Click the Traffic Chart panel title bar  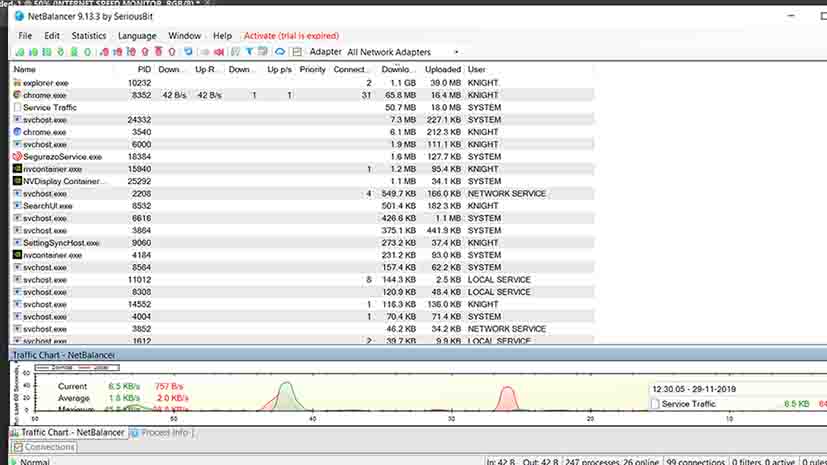418,355
